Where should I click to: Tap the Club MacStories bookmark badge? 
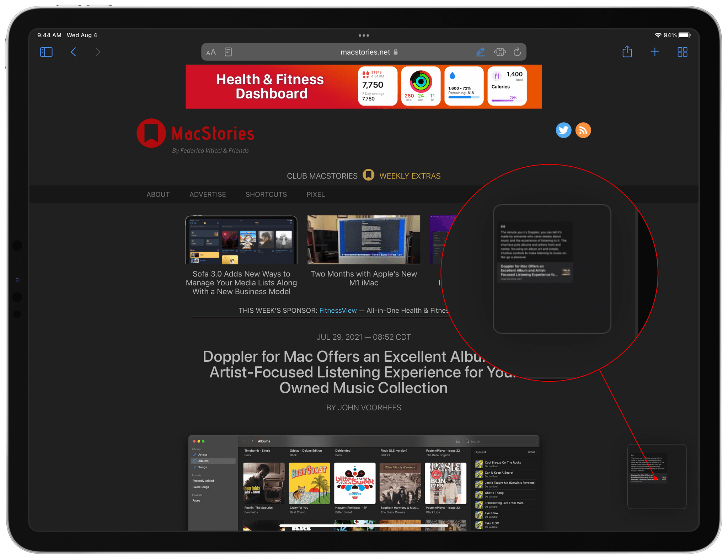[x=369, y=175]
